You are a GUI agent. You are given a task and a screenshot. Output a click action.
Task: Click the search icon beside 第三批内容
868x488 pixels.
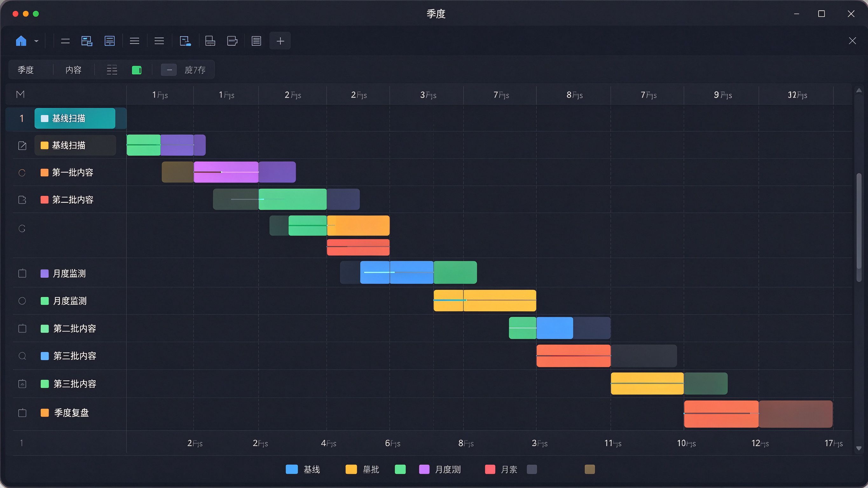pyautogui.click(x=22, y=356)
